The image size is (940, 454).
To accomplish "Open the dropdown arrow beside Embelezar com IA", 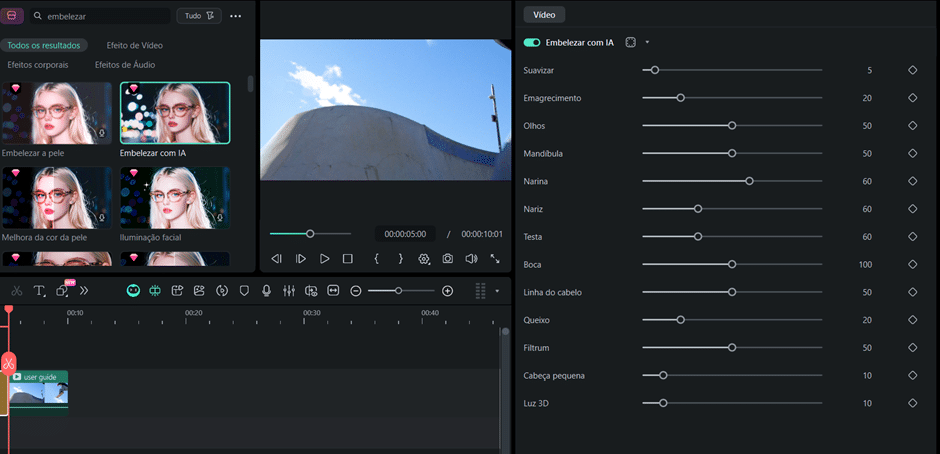I will tap(647, 43).
